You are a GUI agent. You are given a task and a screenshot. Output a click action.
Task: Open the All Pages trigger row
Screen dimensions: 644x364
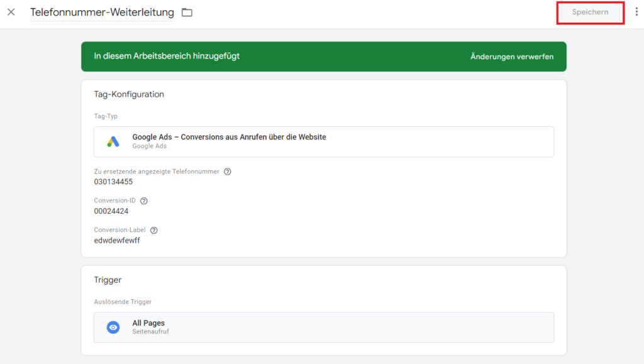(324, 327)
